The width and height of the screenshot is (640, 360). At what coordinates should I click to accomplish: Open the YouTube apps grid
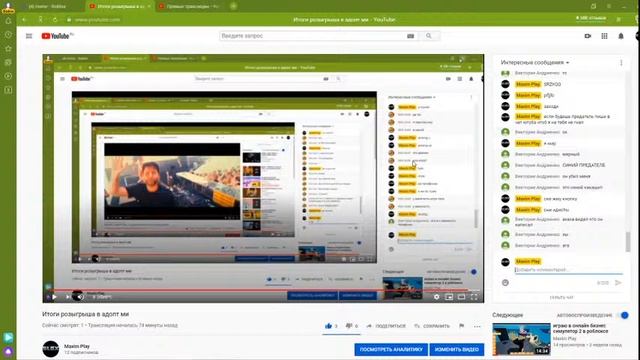[604, 36]
